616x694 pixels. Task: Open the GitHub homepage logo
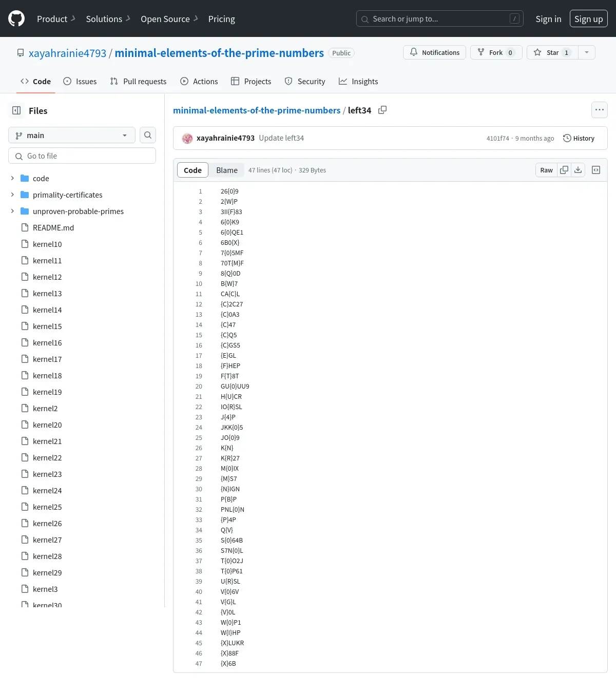coord(16,19)
